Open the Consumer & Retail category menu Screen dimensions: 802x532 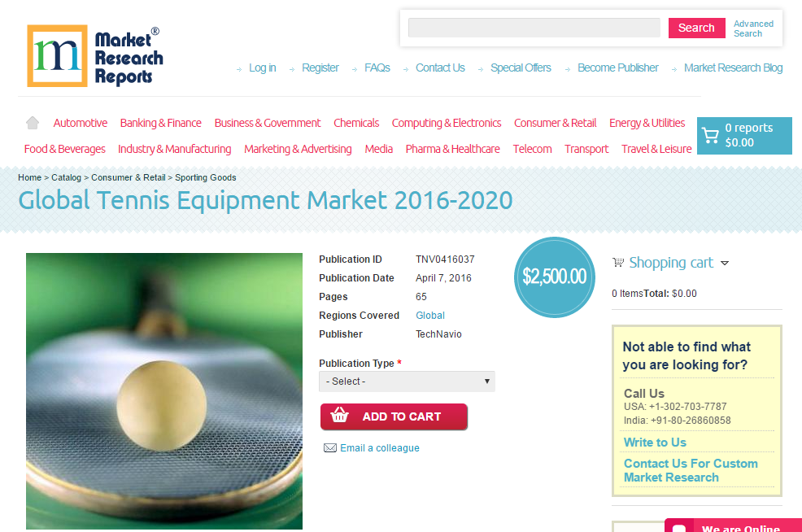click(555, 124)
